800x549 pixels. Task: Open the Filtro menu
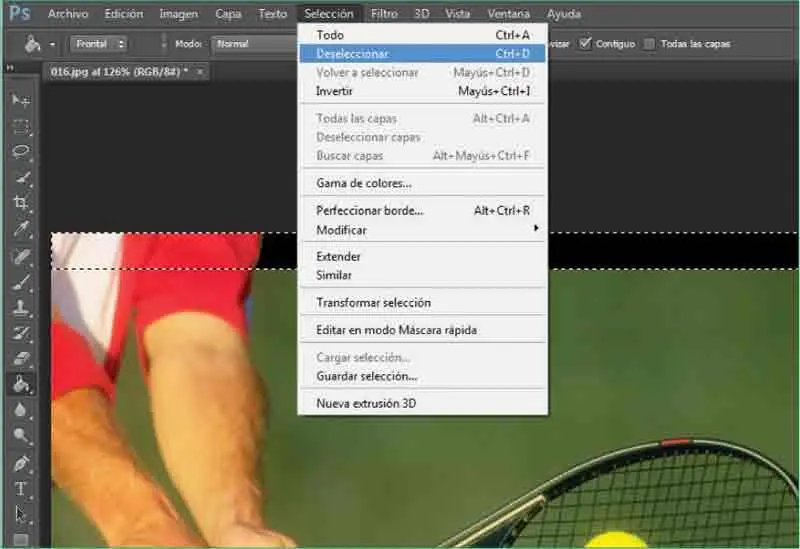[x=384, y=14]
